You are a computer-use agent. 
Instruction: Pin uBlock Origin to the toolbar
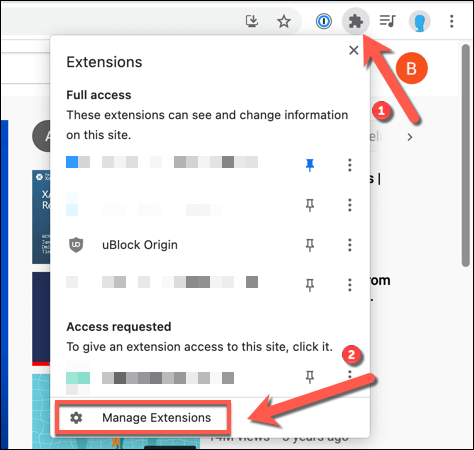310,245
